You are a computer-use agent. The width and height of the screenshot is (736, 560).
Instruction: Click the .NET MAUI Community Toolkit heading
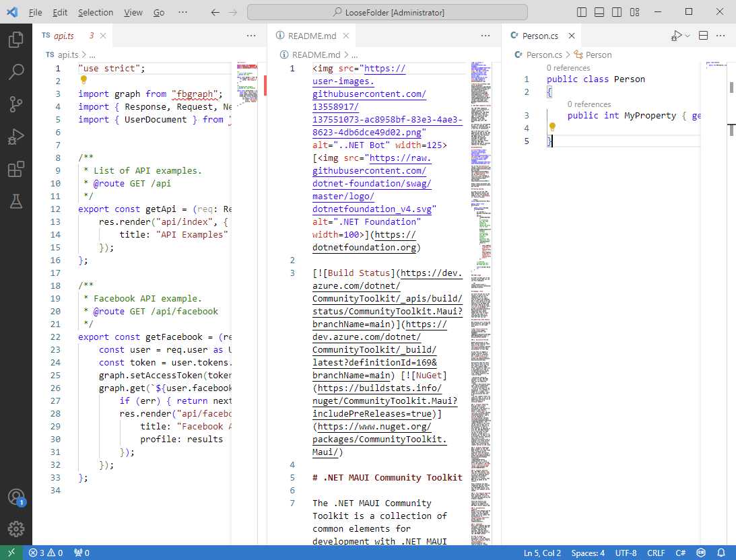(388, 477)
